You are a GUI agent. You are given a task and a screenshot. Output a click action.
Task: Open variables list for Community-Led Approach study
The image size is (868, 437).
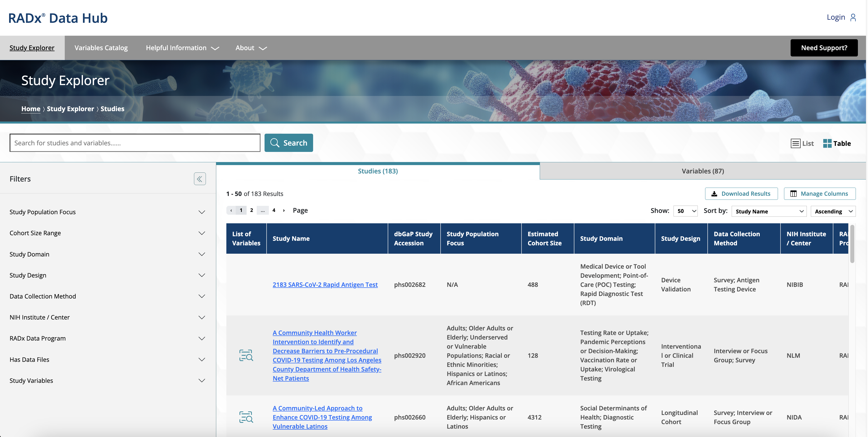[246, 417]
